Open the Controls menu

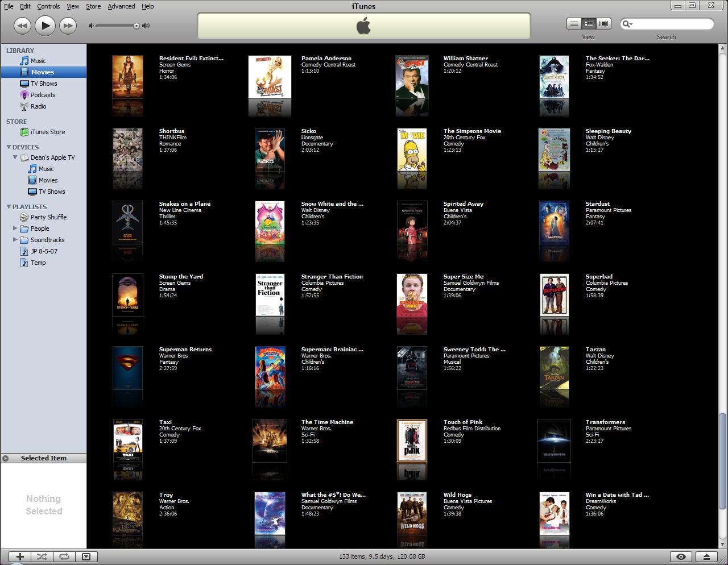click(48, 6)
